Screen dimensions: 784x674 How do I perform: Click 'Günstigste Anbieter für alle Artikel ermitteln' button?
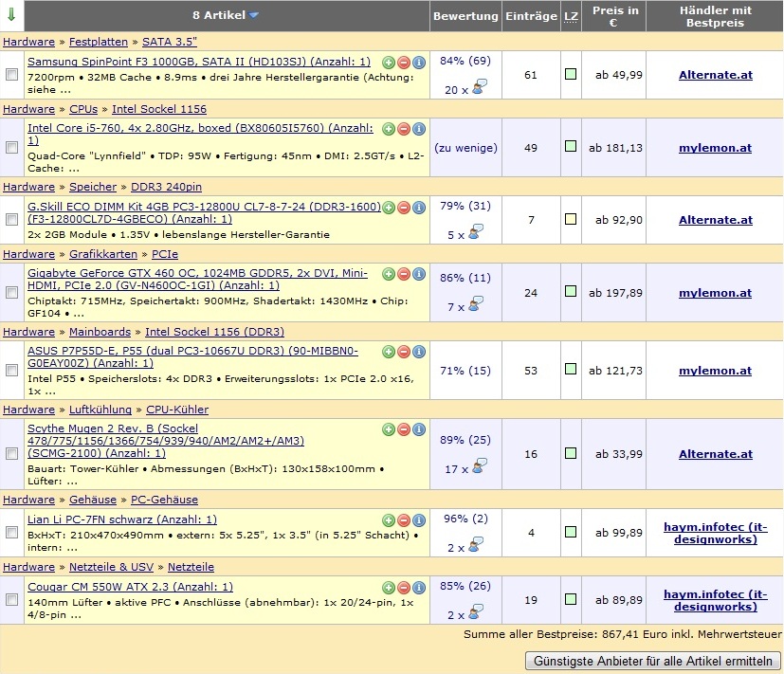653,661
